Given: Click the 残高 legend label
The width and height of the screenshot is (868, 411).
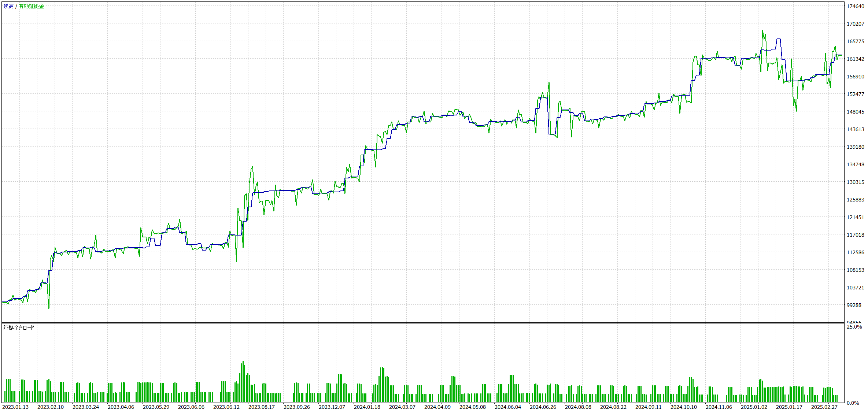Looking at the screenshot, I should [x=8, y=6].
